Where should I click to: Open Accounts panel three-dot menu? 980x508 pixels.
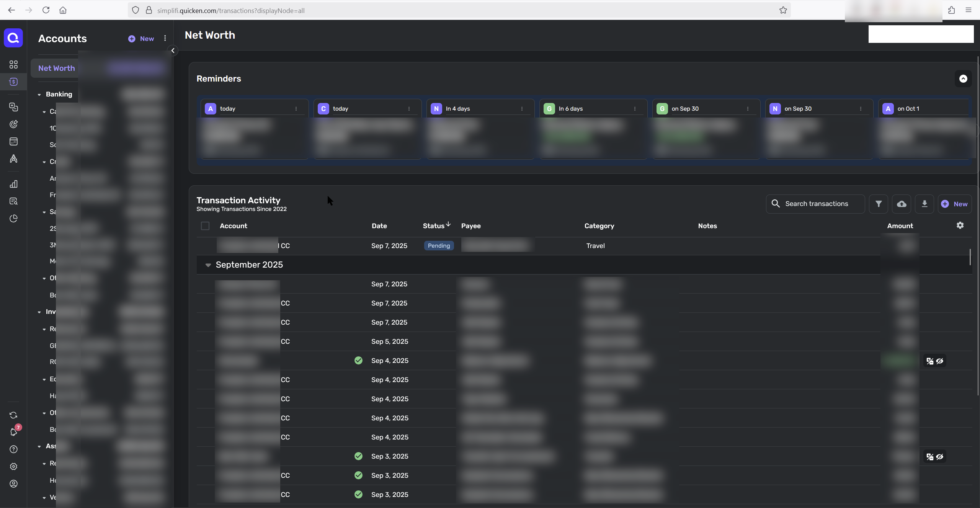[x=165, y=38]
